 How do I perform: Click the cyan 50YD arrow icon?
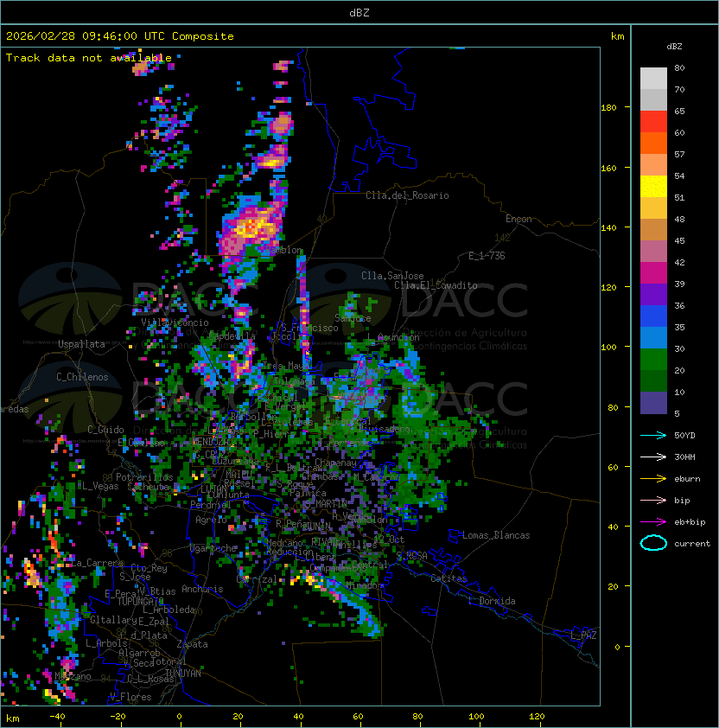[x=653, y=436]
